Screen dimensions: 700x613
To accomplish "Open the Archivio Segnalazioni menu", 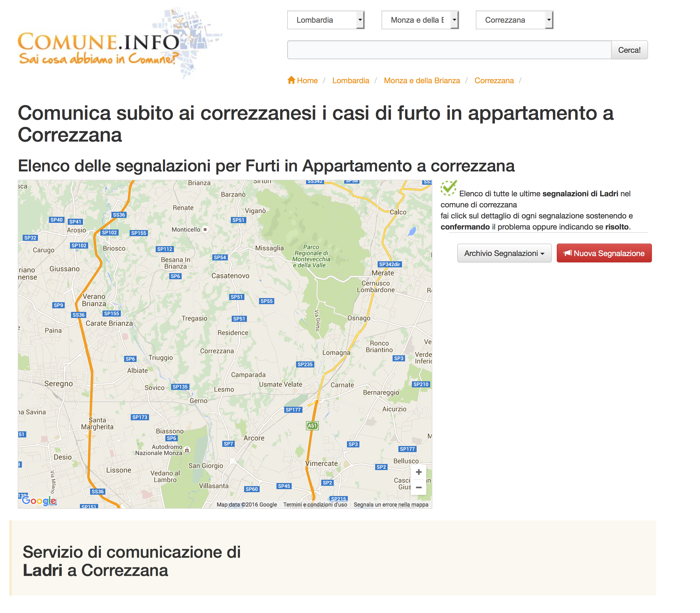I will [x=504, y=253].
